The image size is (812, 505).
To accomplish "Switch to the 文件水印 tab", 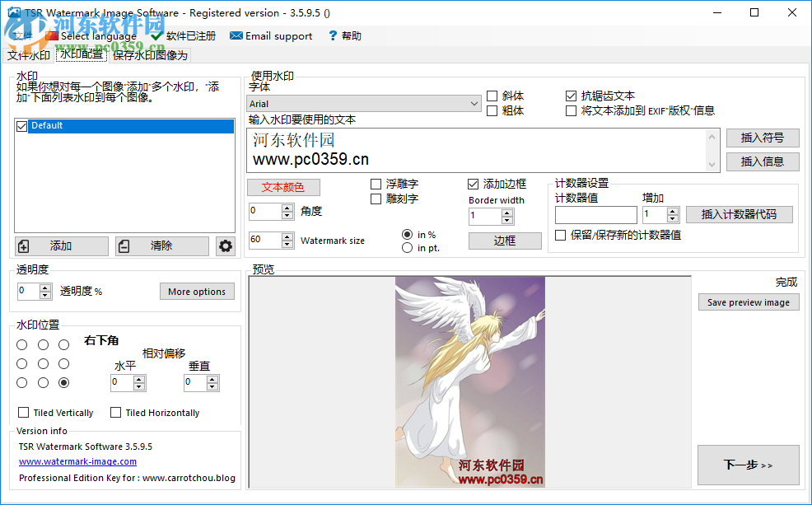I will (x=27, y=55).
